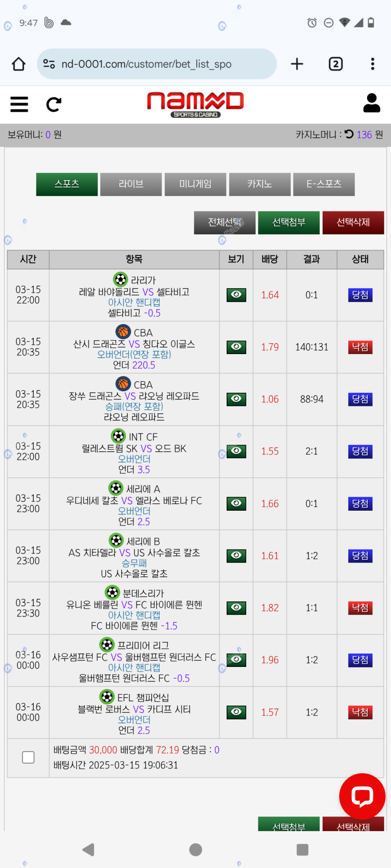The image size is (391, 868).
Task: Click the NAMED Sports & Casino logo
Action: [x=195, y=104]
